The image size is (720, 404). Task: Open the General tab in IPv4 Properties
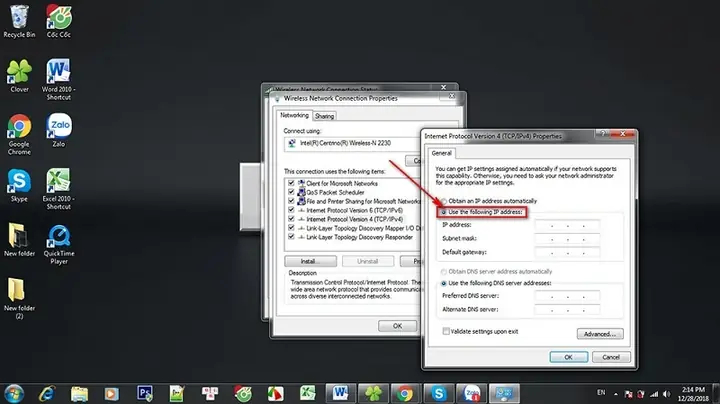point(441,153)
